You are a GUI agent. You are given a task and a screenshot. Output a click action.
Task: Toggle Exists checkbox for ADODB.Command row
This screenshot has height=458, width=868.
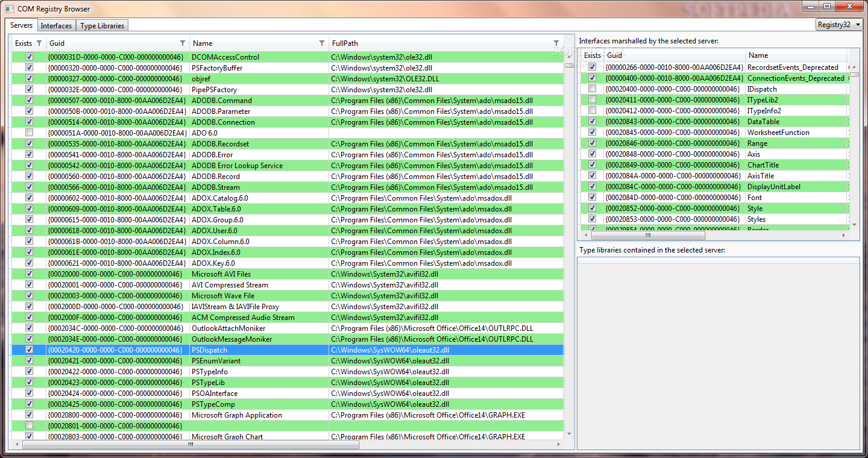[29, 100]
